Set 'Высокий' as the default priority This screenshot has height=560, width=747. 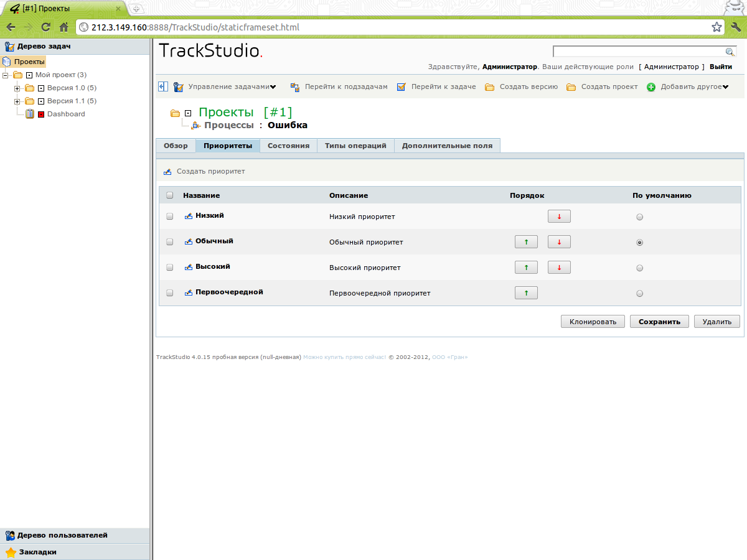point(640,268)
